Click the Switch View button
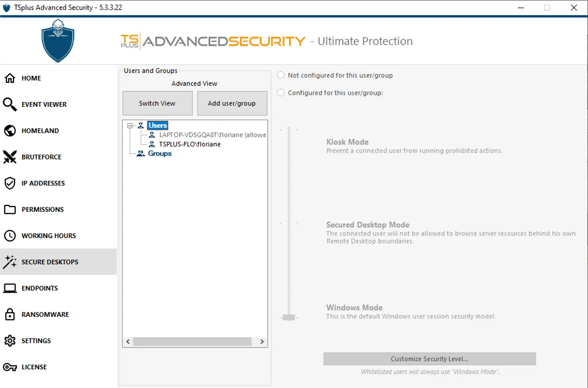Screen dimensions: 588x388 tap(157, 103)
